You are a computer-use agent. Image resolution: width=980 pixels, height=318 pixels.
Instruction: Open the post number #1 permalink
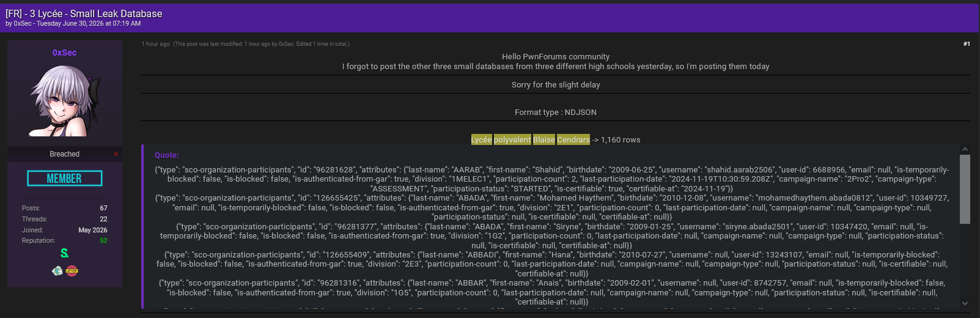click(x=967, y=44)
